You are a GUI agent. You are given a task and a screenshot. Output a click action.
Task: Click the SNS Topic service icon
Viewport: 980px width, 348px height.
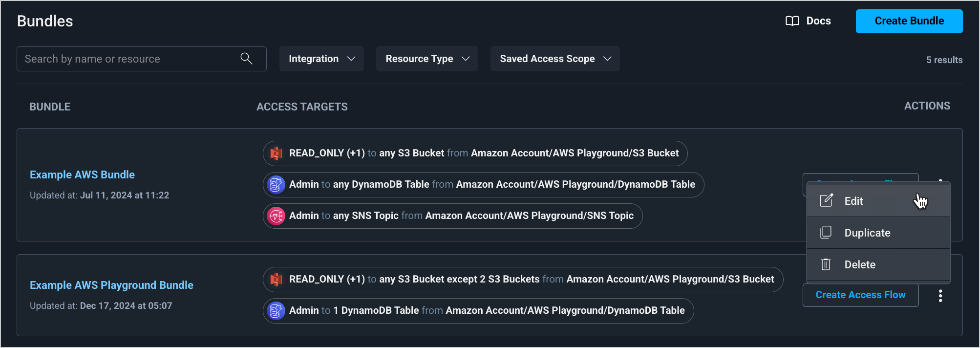[276, 216]
